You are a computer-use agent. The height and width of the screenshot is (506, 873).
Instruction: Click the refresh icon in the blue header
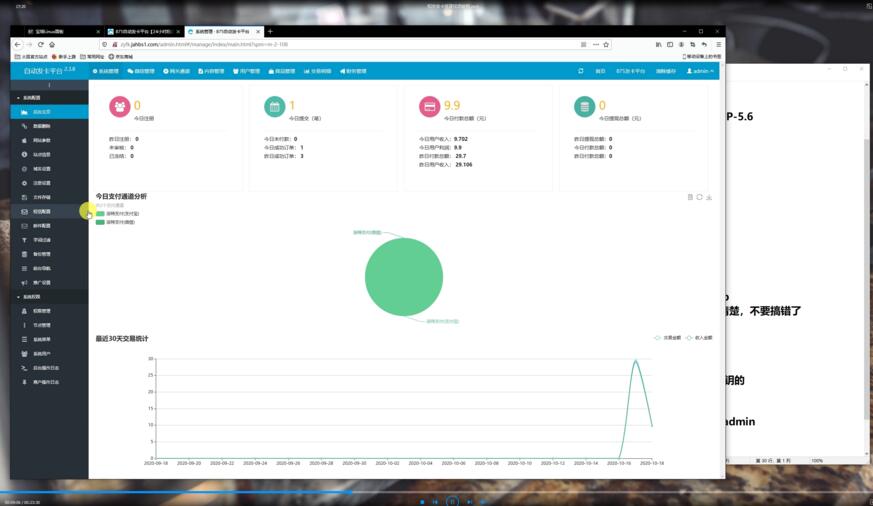pyautogui.click(x=581, y=71)
